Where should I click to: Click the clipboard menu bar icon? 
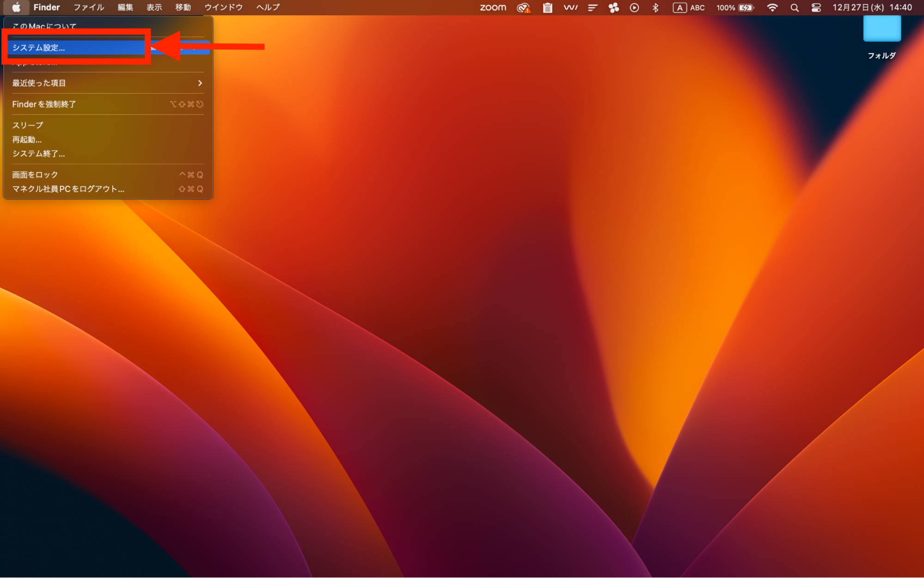coord(547,7)
